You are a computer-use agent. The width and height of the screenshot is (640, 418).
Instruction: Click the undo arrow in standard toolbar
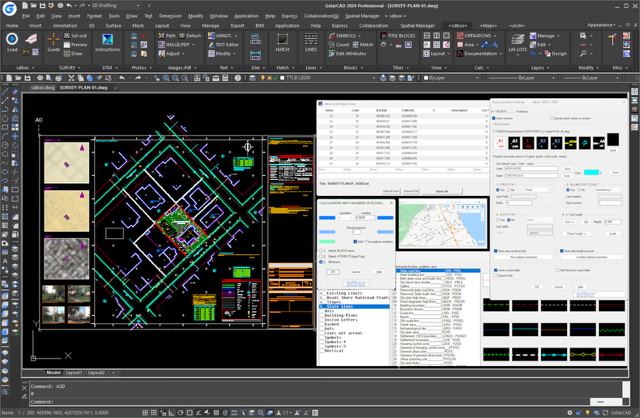click(x=122, y=78)
